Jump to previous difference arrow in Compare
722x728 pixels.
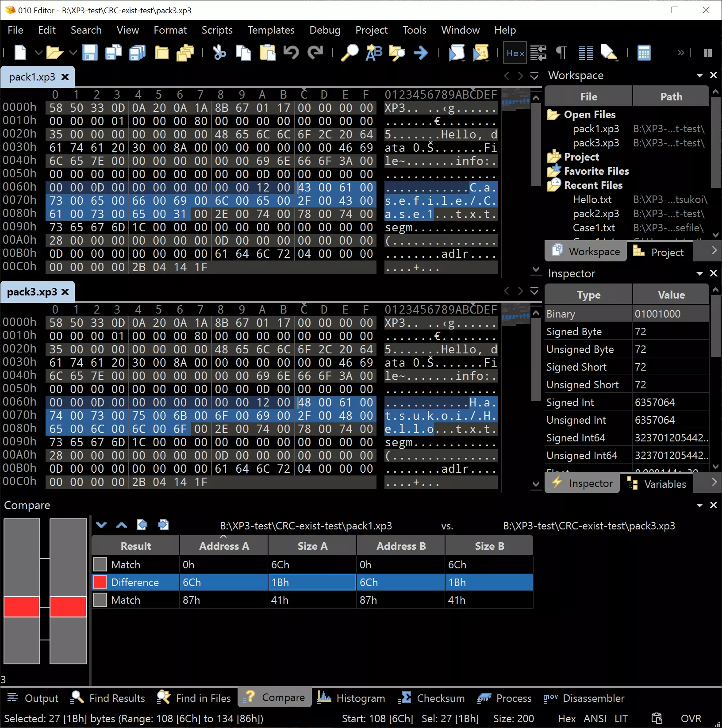(122, 525)
